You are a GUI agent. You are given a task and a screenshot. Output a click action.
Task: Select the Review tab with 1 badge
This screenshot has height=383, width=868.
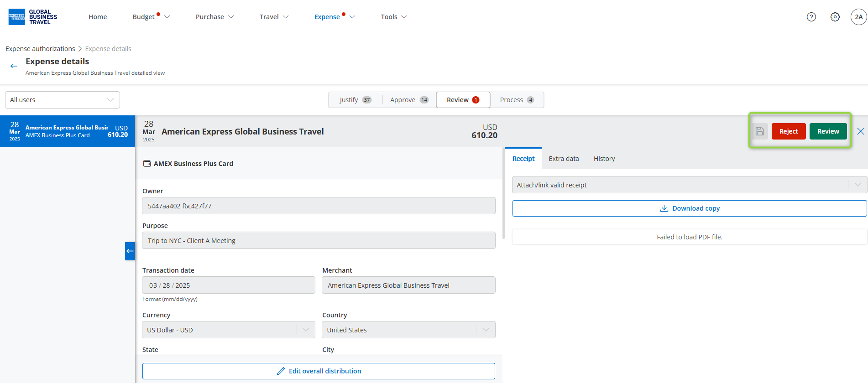pos(463,100)
